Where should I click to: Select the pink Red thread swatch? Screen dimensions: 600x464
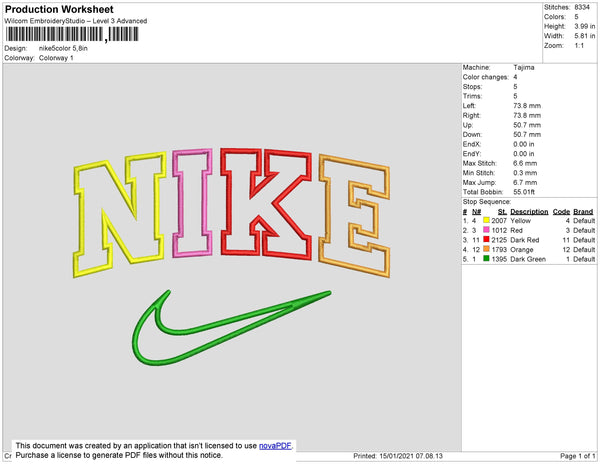click(486, 230)
